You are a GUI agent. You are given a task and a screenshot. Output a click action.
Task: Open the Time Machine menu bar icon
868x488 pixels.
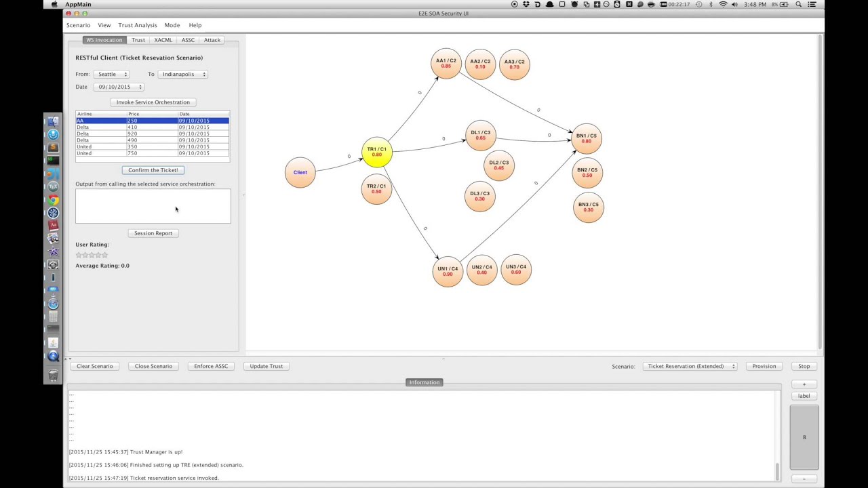pos(699,4)
